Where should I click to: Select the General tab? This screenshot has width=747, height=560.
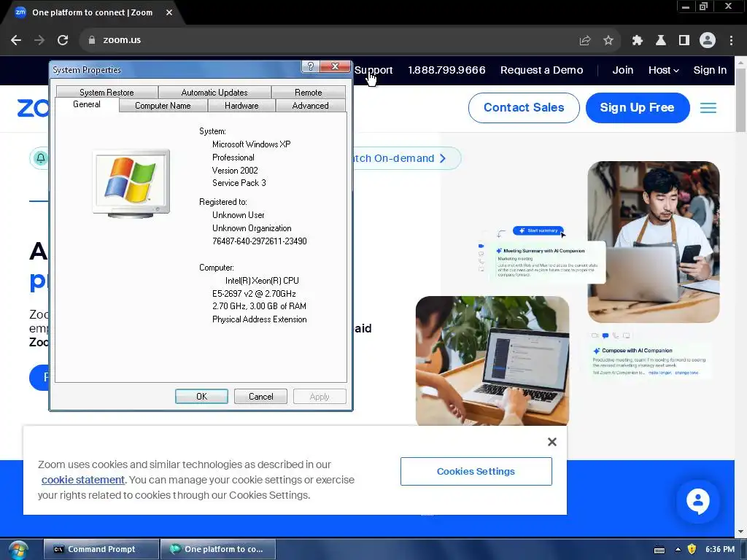[87, 104]
